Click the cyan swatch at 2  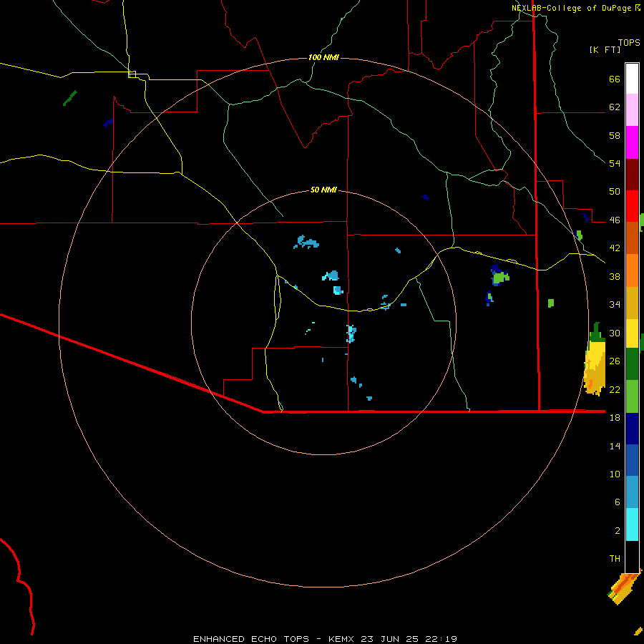pos(632,525)
